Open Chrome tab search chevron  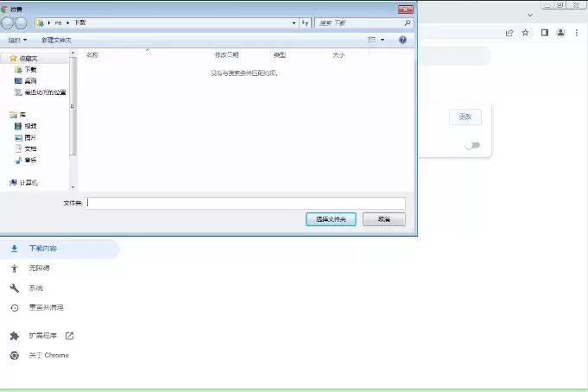530,15
